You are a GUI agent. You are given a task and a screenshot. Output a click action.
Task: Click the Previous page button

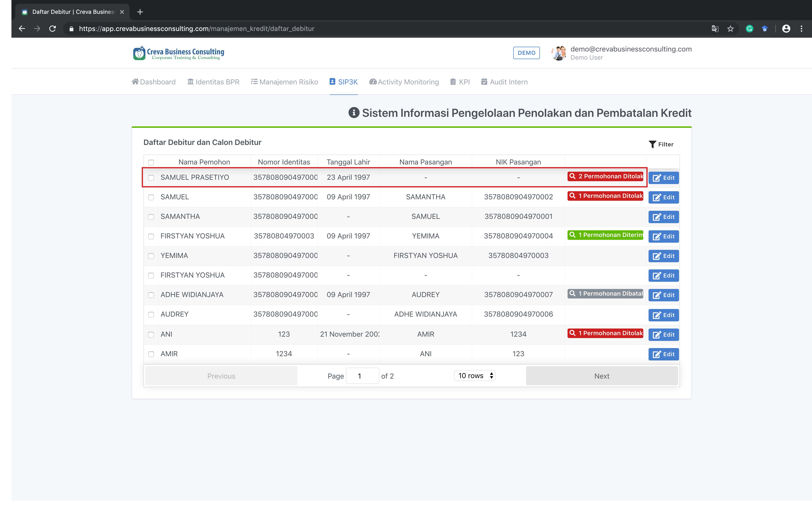(221, 376)
